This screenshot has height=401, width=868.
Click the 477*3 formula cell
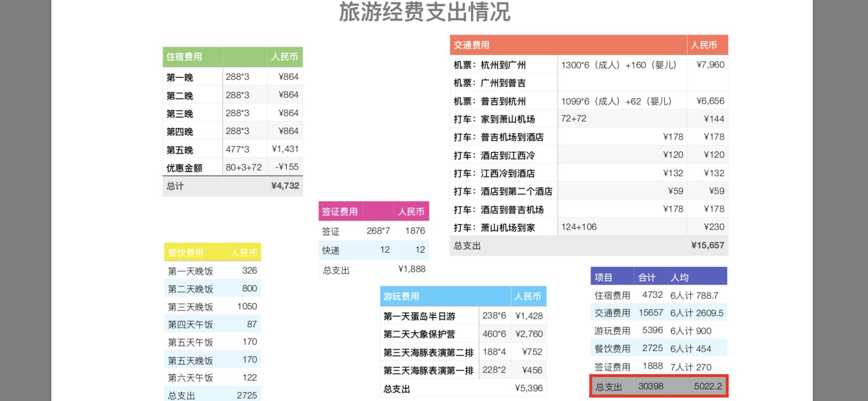[237, 149]
